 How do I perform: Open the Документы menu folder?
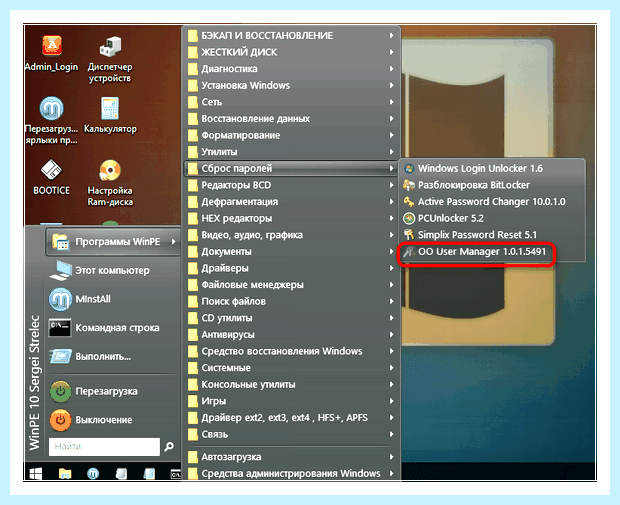291,252
